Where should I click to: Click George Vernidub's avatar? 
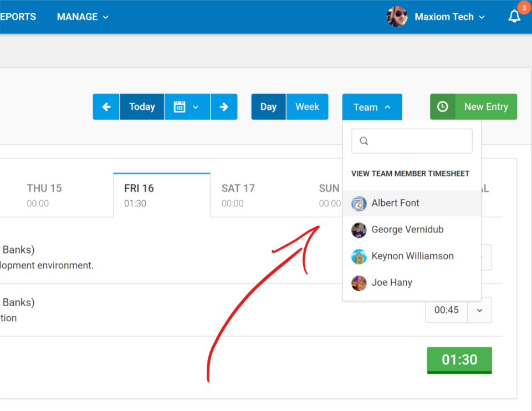coord(359,230)
